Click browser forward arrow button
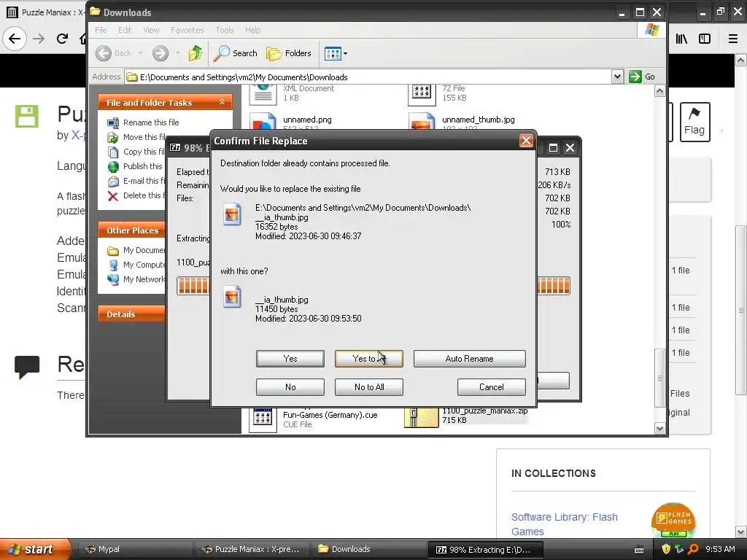The width and height of the screenshot is (747, 560). pos(39,39)
